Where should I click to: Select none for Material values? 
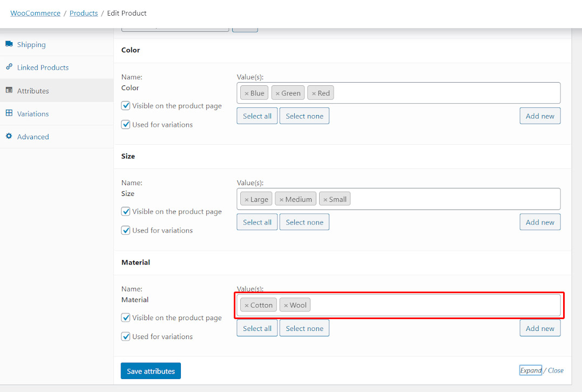pos(304,328)
